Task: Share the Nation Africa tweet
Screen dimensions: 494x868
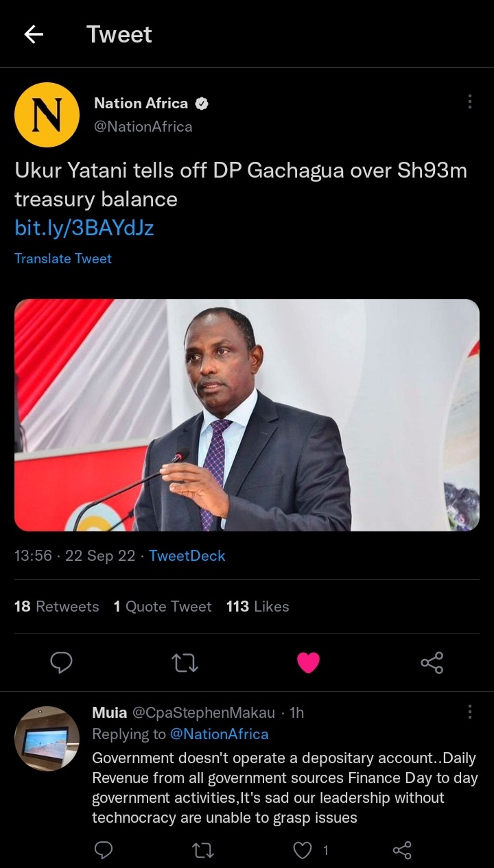Action: tap(432, 662)
